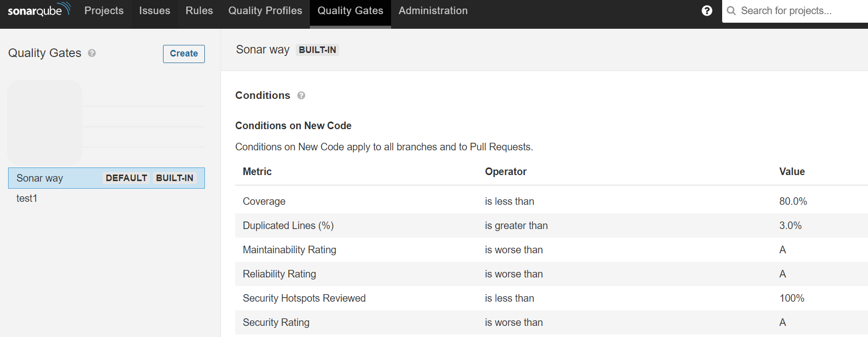Viewport: 868px width, 337px height.
Task: Open the Projects menu
Action: coord(104,11)
